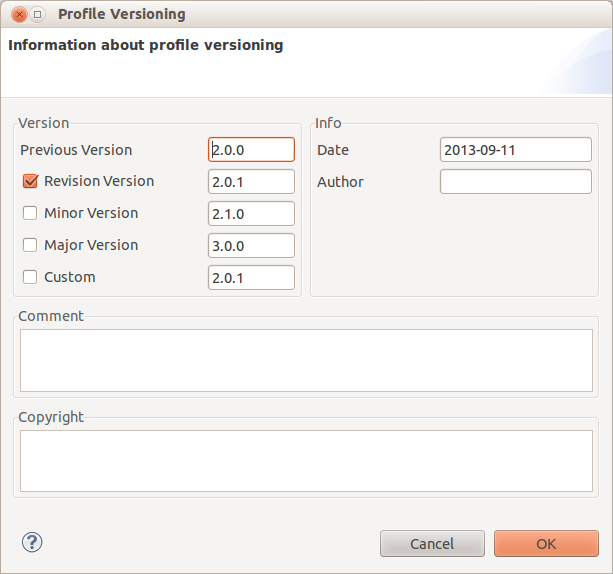Enable the Major Version checkbox
The height and width of the screenshot is (574, 613).
(x=30, y=245)
